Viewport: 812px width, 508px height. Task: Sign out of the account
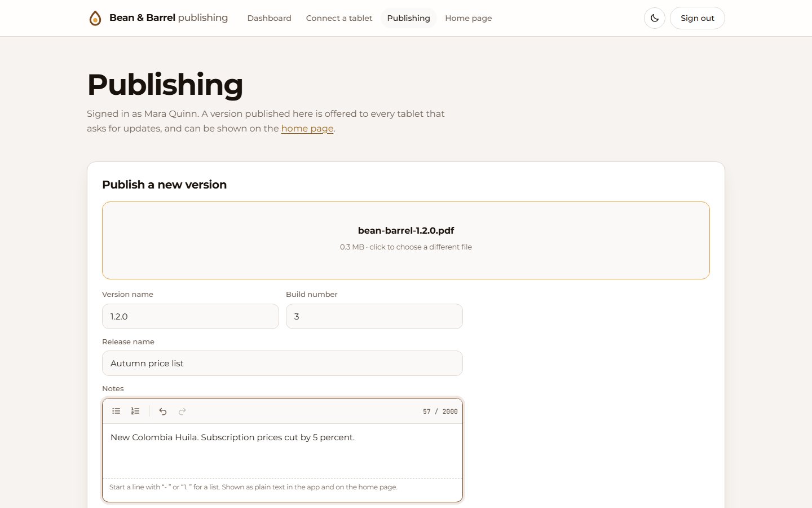pos(698,18)
